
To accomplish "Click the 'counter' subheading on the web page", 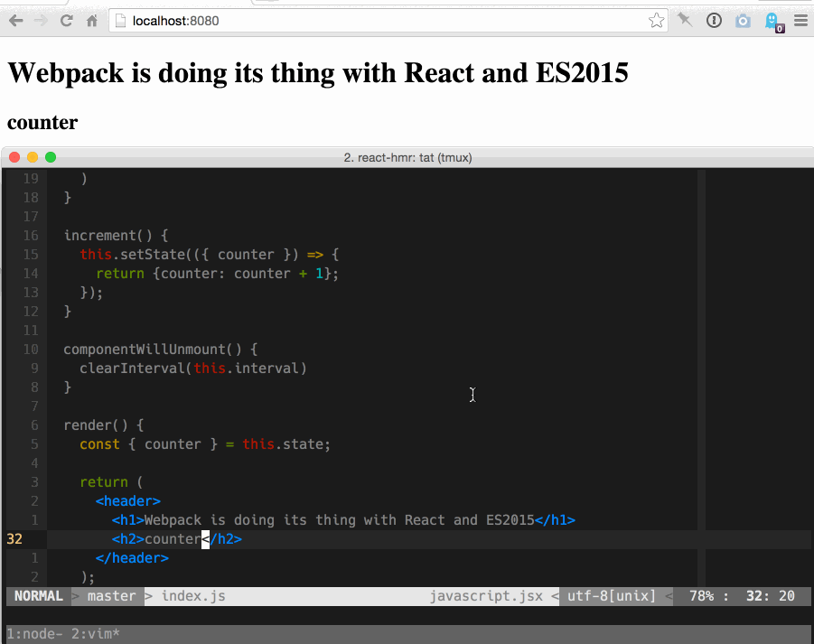I will (42, 123).
